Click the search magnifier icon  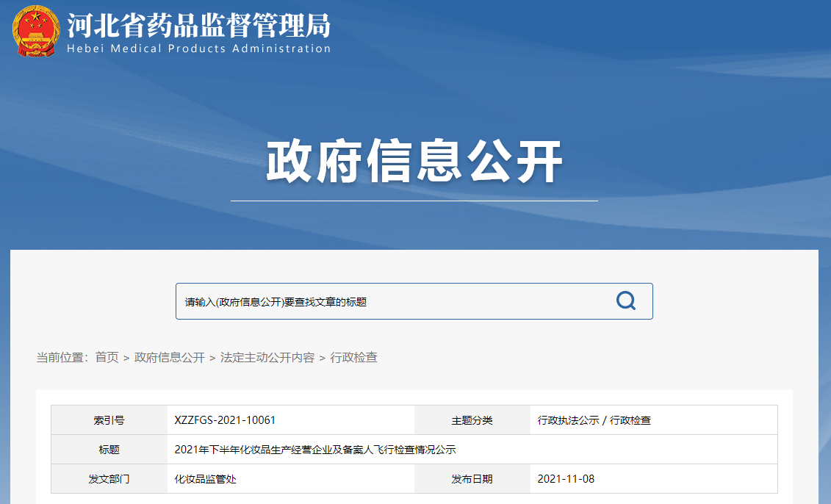click(625, 300)
